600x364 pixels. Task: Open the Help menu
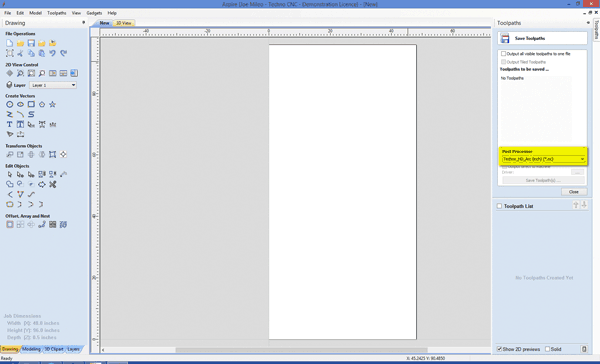[x=112, y=13]
